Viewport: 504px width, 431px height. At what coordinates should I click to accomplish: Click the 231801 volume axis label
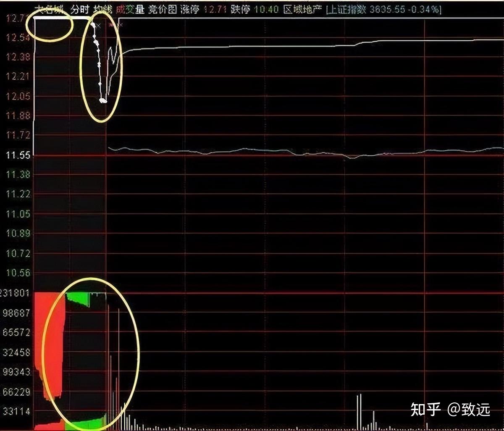tap(15, 293)
